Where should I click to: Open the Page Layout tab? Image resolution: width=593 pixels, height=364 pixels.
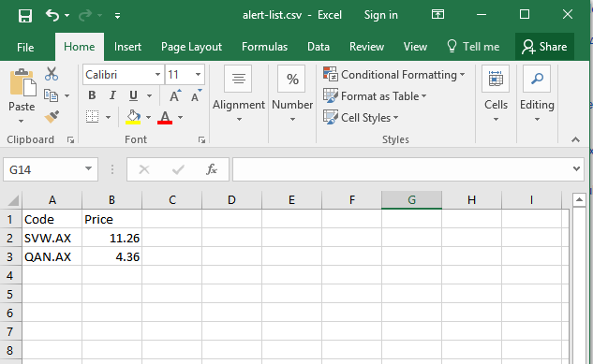tap(191, 47)
